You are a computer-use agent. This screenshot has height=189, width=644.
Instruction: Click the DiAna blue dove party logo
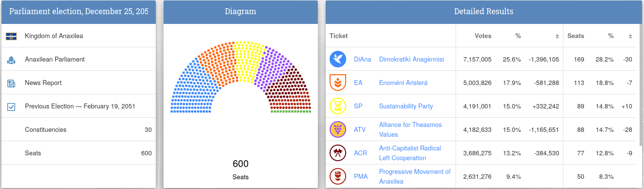click(338, 59)
